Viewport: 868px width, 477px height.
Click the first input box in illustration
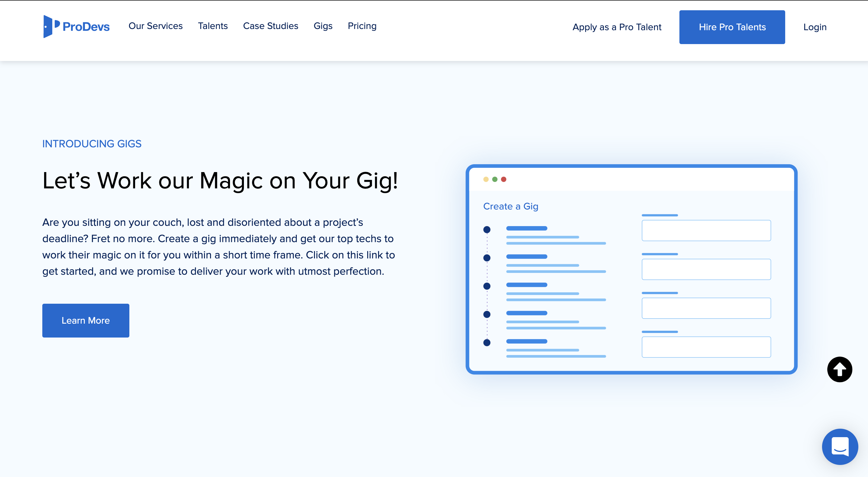[706, 231]
